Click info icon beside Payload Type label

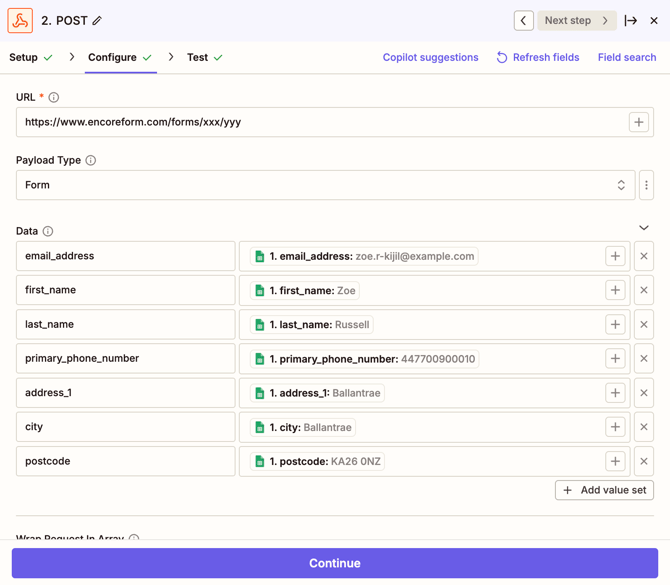click(x=91, y=160)
